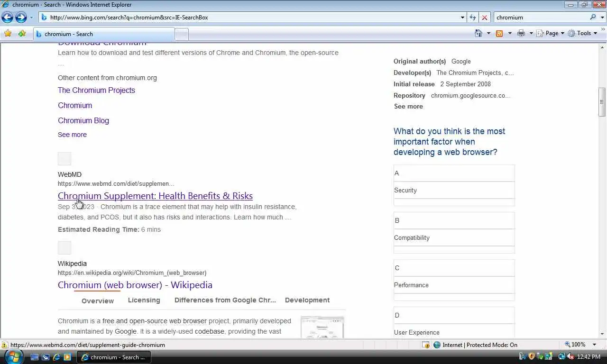The height and width of the screenshot is (364, 607).
Task: Click the 100% zoom level button
Action: 575,345
